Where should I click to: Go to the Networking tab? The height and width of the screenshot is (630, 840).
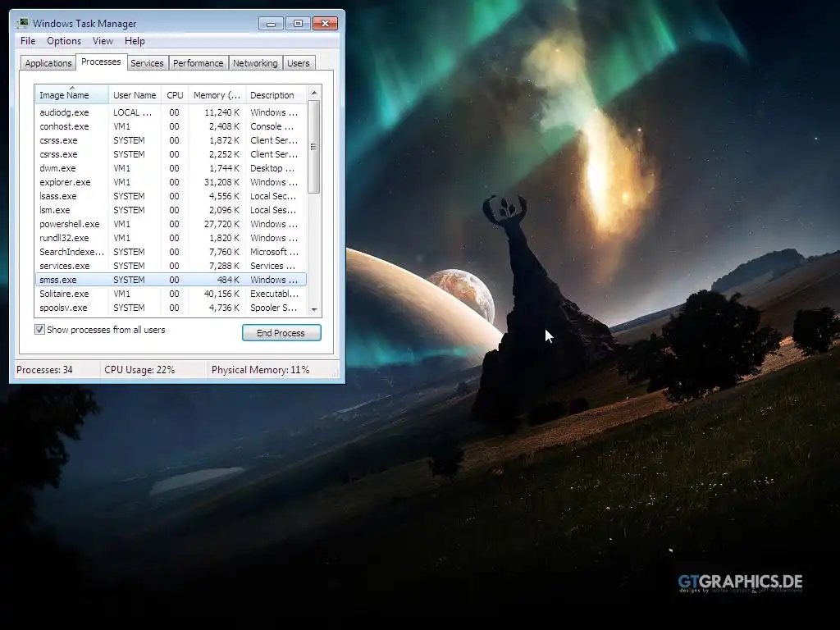pos(256,63)
